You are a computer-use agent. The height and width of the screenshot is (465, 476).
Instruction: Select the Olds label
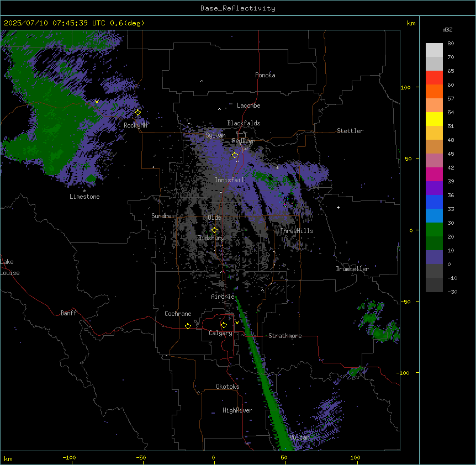click(x=214, y=218)
